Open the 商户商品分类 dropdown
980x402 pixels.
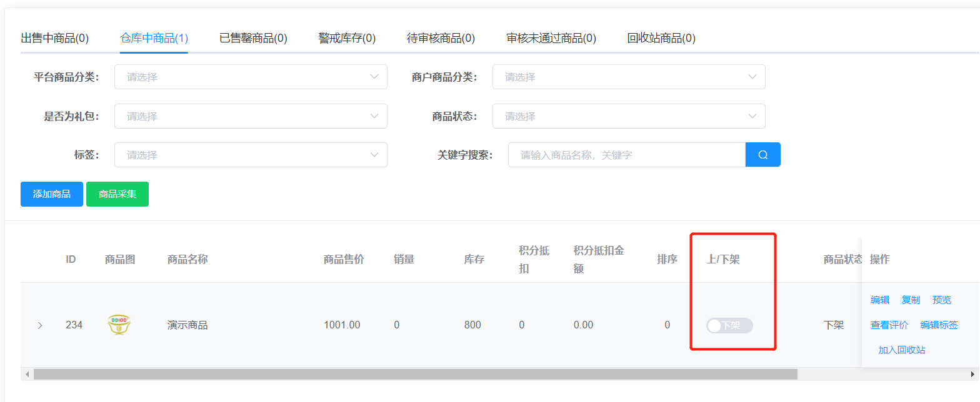tap(628, 77)
